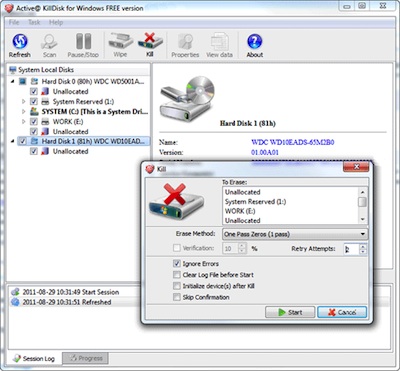400x371 pixels.
Task: Click the To Erase list scrollbar thumb
Action: 362,202
